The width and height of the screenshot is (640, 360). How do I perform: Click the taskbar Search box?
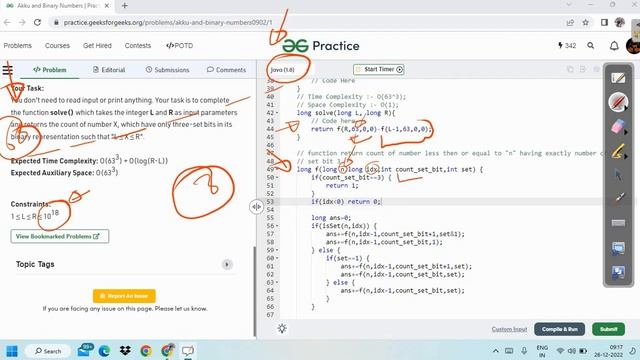click(x=48, y=351)
